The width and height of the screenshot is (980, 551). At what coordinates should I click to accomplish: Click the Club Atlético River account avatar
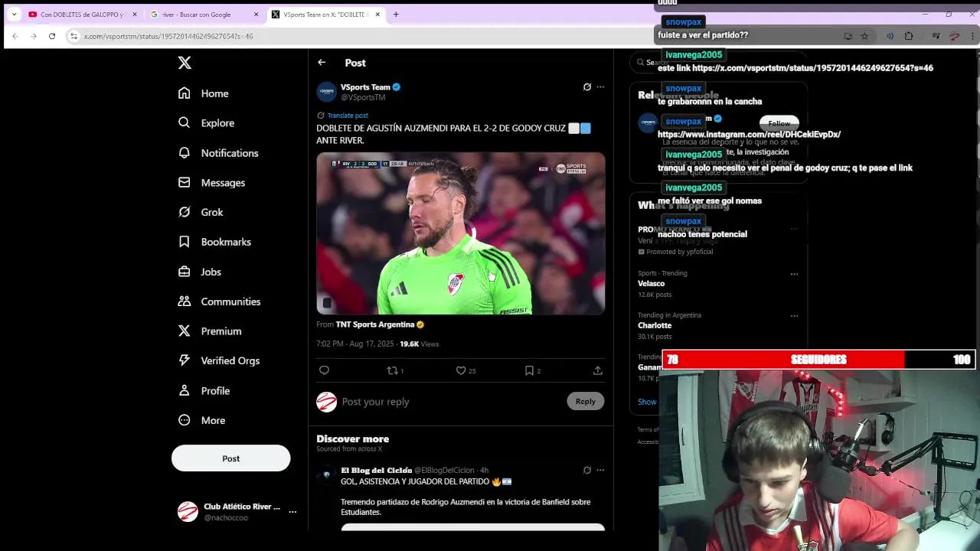[x=188, y=511]
